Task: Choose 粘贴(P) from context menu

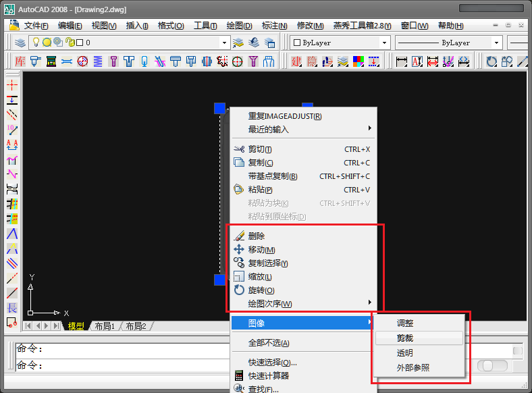Action: (x=304, y=190)
